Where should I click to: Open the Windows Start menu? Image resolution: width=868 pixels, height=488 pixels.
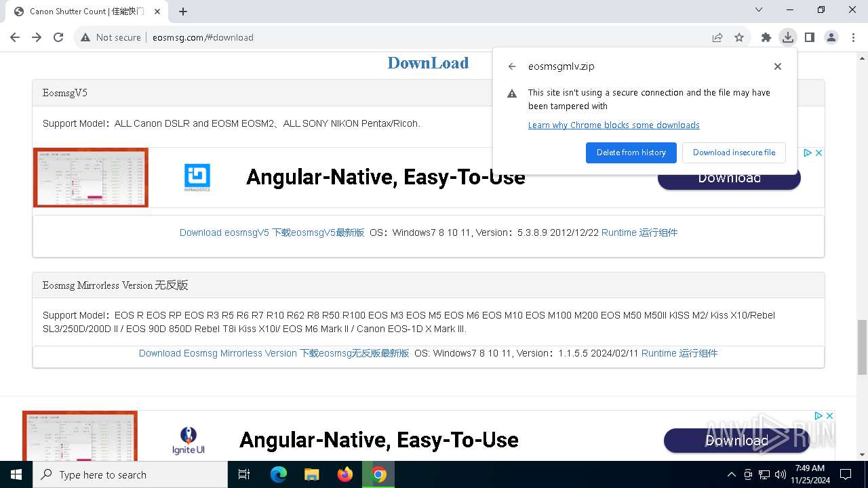pos(16,474)
